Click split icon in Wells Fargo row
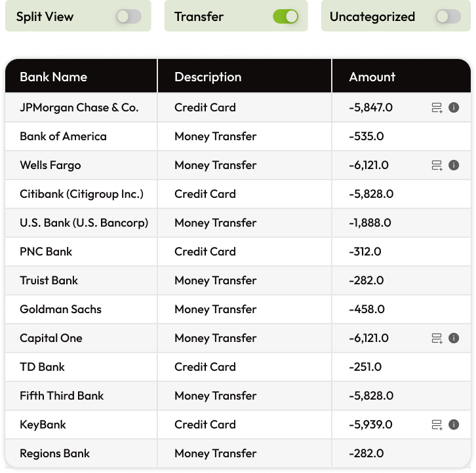 (x=437, y=165)
